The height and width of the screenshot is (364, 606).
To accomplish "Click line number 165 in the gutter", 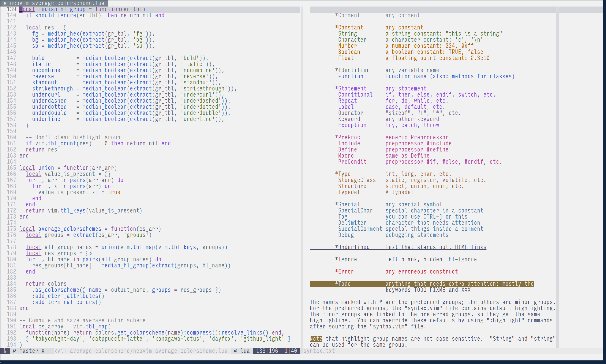I will click(11, 168).
